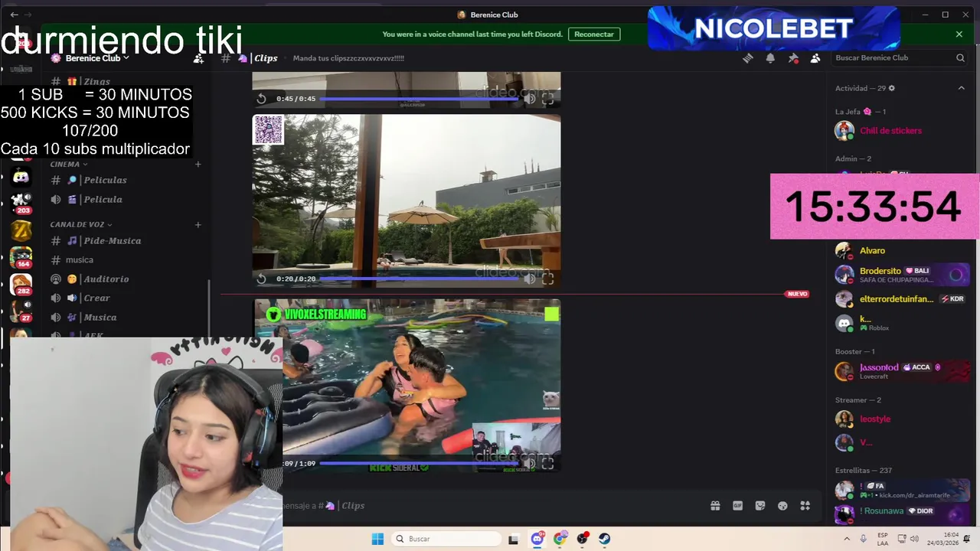The width and height of the screenshot is (980, 551).
Task: Seek on the 0:45 video progress bar
Action: pos(420,99)
